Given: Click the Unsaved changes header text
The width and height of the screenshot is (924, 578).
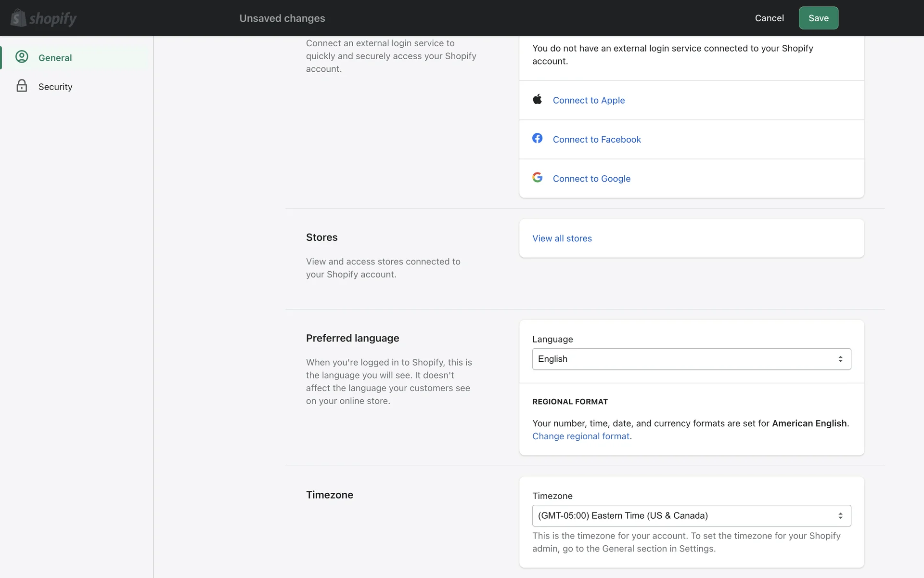Looking at the screenshot, I should point(282,18).
